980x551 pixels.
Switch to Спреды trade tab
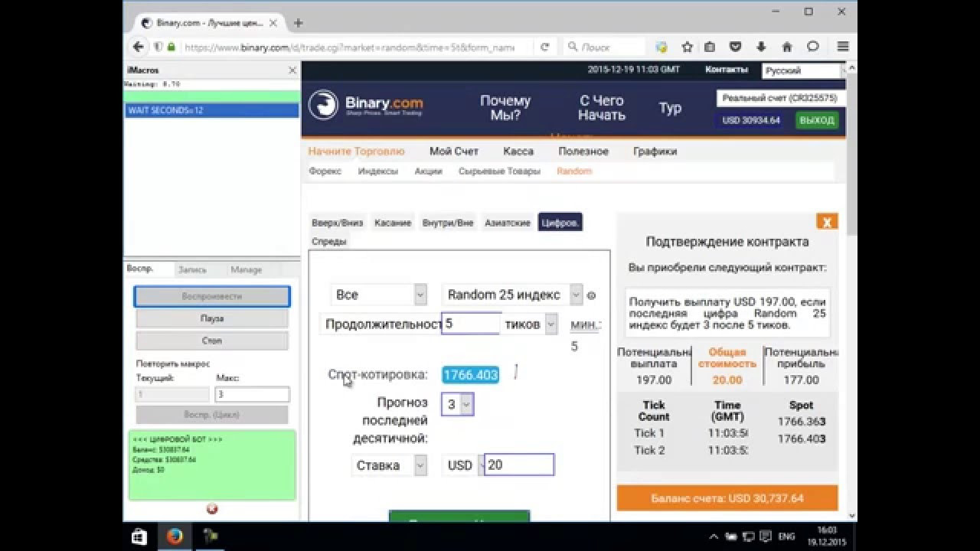tap(329, 241)
